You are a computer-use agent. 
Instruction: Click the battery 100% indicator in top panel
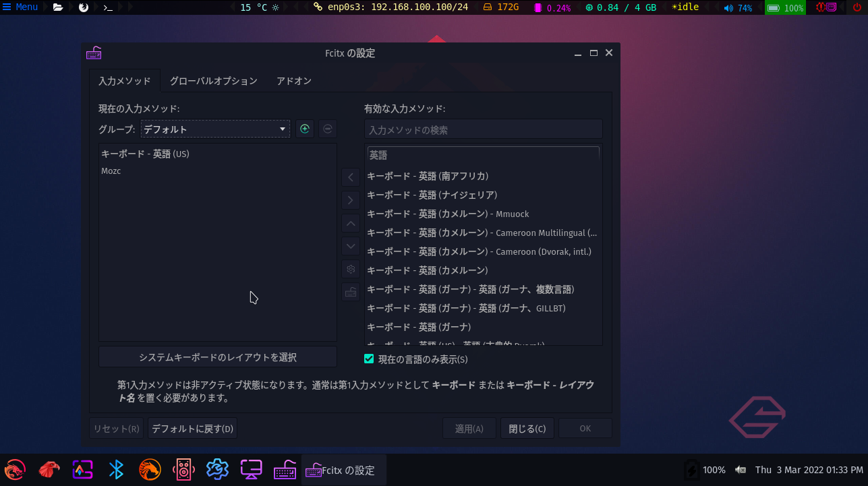coord(785,8)
